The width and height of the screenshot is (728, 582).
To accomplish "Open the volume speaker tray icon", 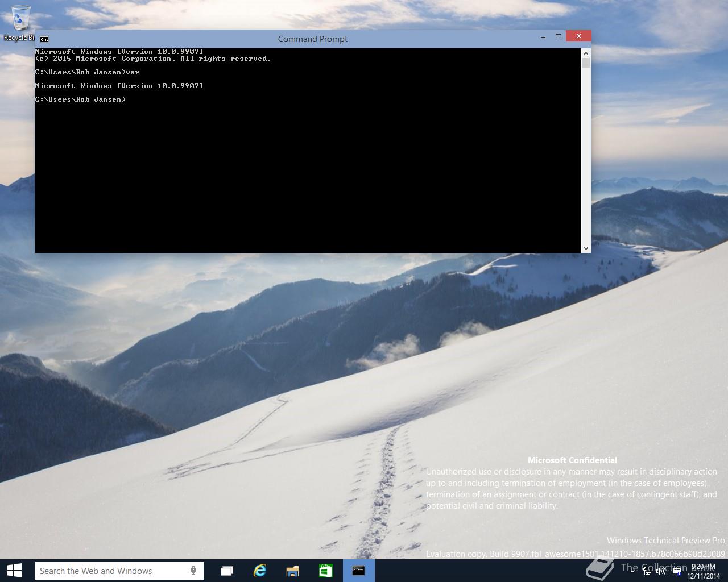I will click(x=661, y=571).
